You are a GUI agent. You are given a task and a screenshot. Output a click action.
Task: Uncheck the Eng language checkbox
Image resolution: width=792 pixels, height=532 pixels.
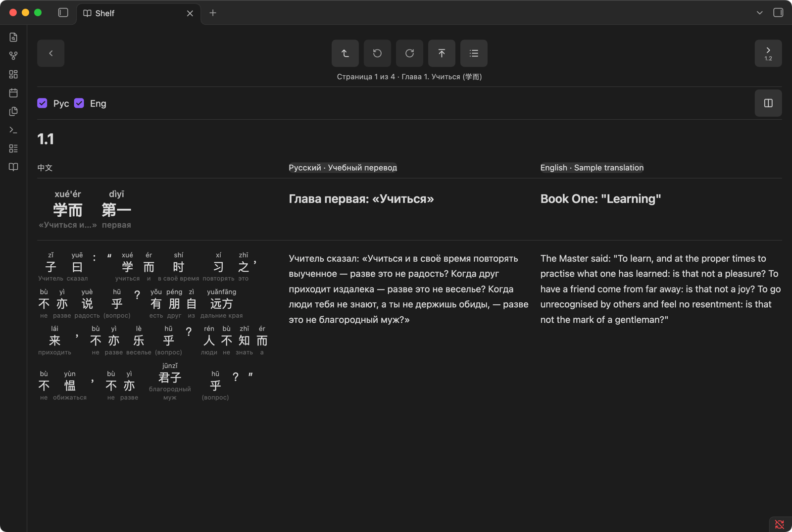pos(79,103)
